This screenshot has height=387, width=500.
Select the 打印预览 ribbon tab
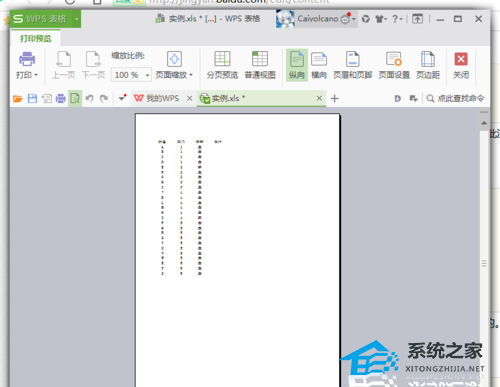click(x=36, y=39)
